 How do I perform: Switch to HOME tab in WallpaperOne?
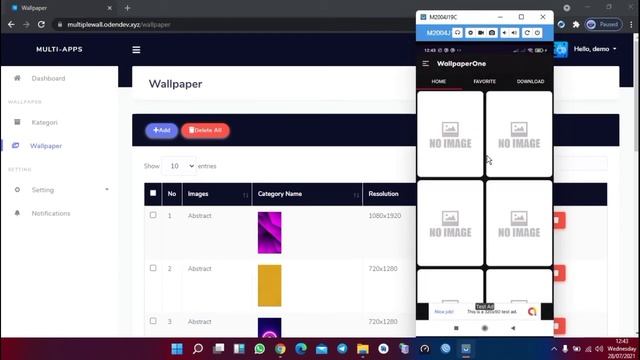pos(439,82)
